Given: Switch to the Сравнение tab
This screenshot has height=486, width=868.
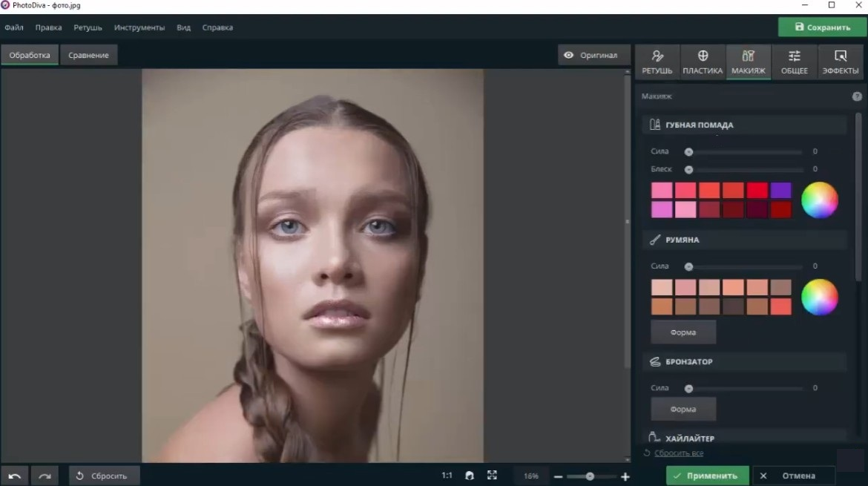Looking at the screenshot, I should tap(88, 56).
